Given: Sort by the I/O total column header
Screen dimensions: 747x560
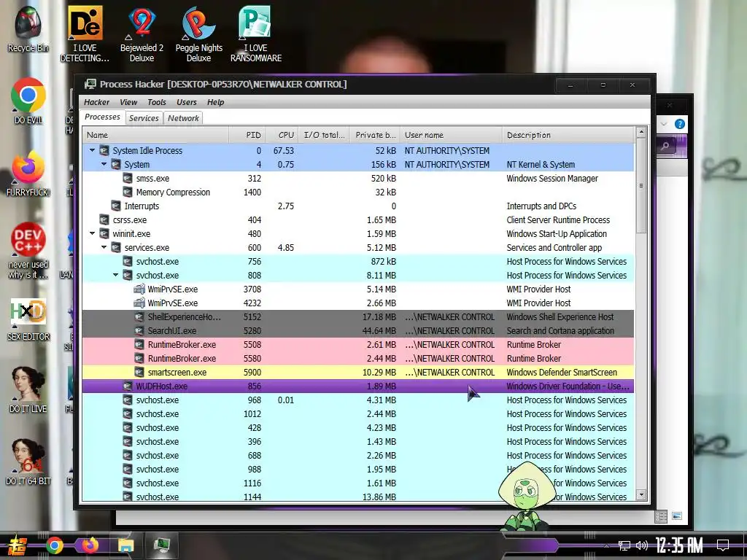Looking at the screenshot, I should (324, 135).
